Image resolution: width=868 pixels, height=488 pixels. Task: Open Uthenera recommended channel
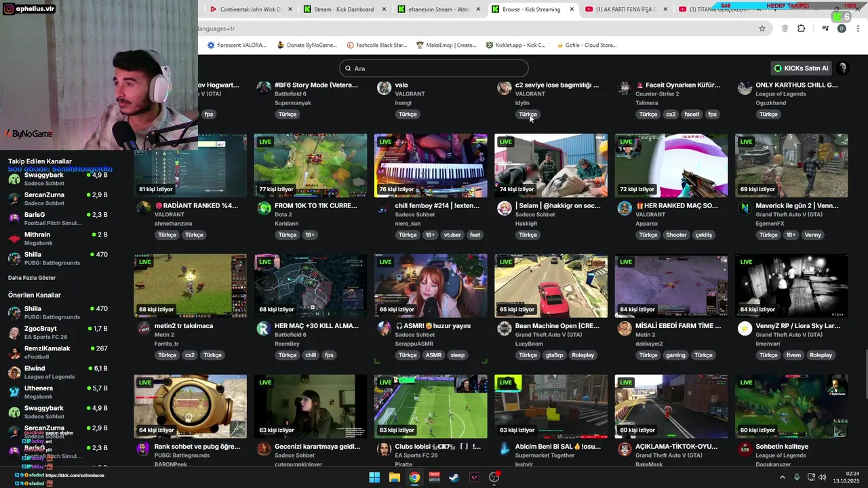pos(58,392)
